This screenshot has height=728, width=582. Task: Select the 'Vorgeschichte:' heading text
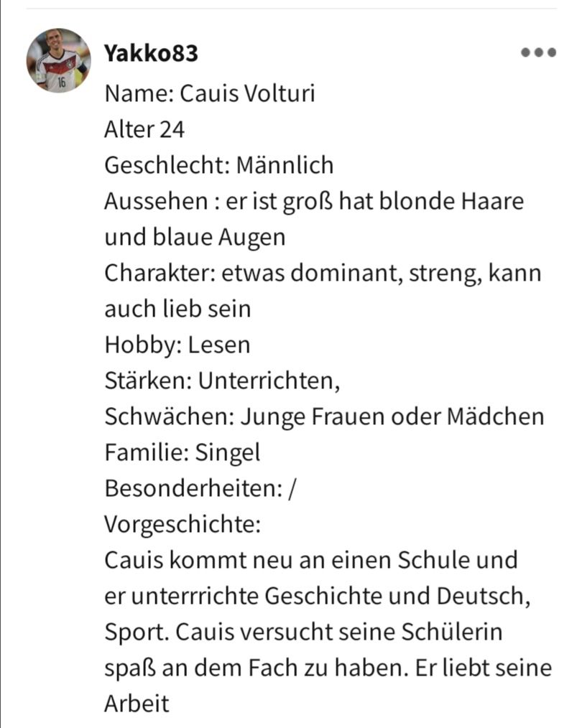(x=183, y=525)
